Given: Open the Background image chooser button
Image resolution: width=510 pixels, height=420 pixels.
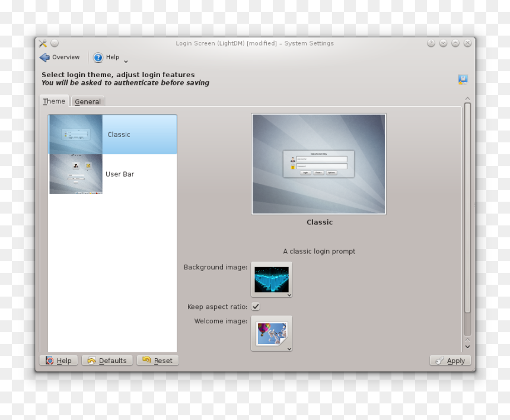Looking at the screenshot, I should [272, 279].
